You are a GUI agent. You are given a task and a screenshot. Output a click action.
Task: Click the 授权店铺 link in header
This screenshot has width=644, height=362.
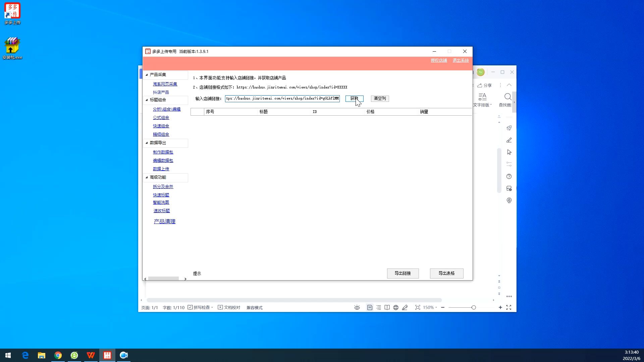pyautogui.click(x=439, y=60)
